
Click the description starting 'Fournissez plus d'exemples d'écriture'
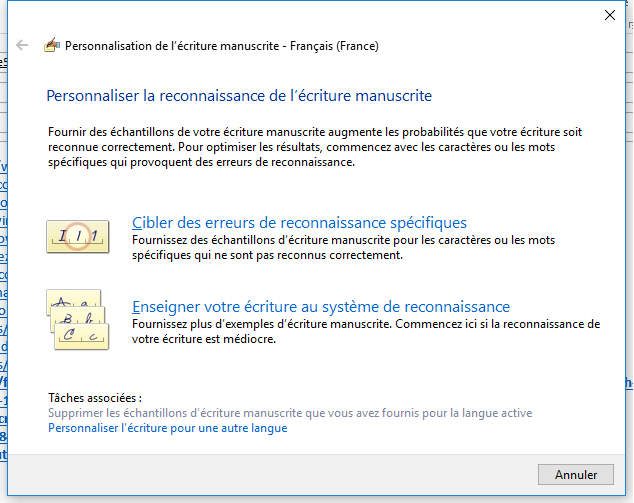(366, 332)
